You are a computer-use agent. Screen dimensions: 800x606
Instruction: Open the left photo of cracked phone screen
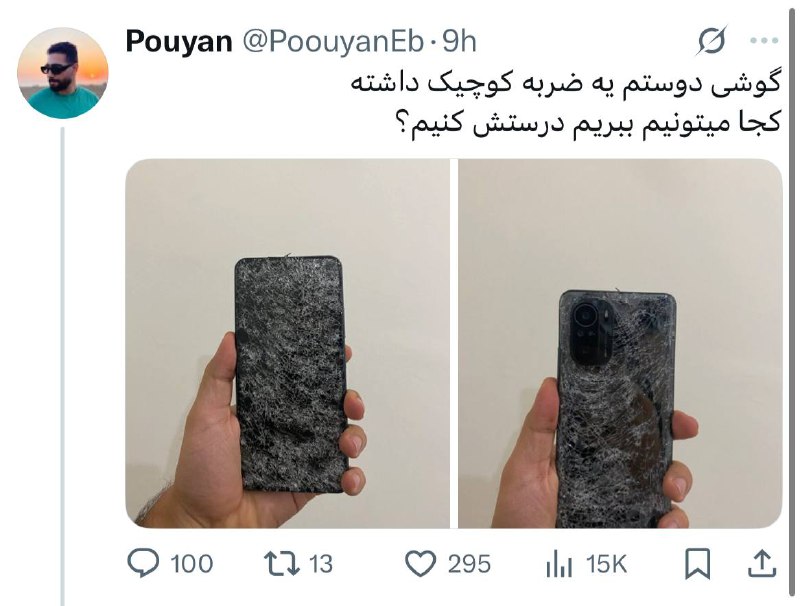pyautogui.click(x=288, y=343)
